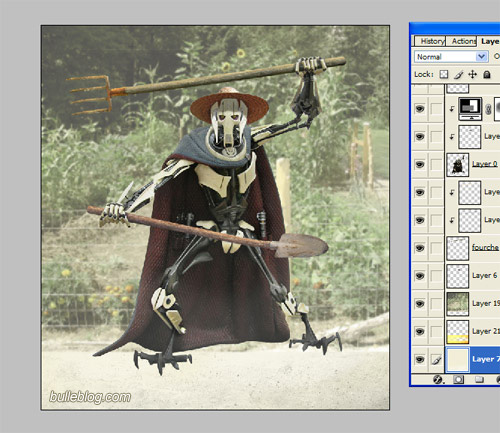
Task: Hide the fourche layer via eye icon
Action: (420, 248)
